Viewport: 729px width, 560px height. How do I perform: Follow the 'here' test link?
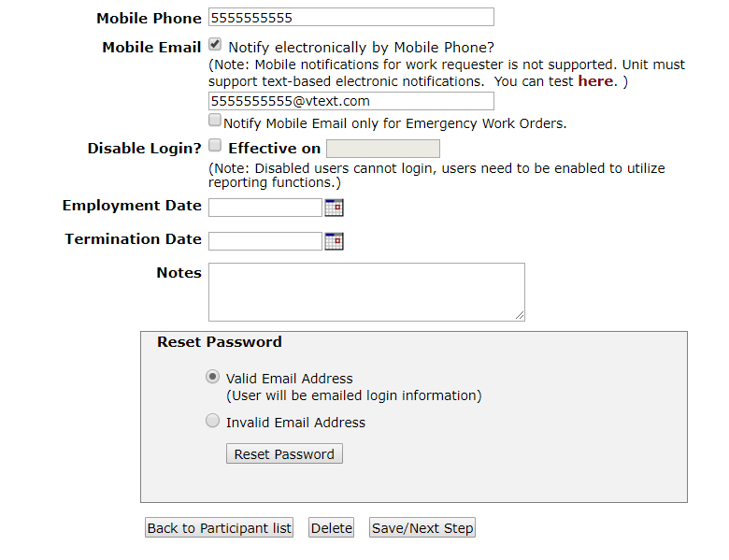point(595,81)
